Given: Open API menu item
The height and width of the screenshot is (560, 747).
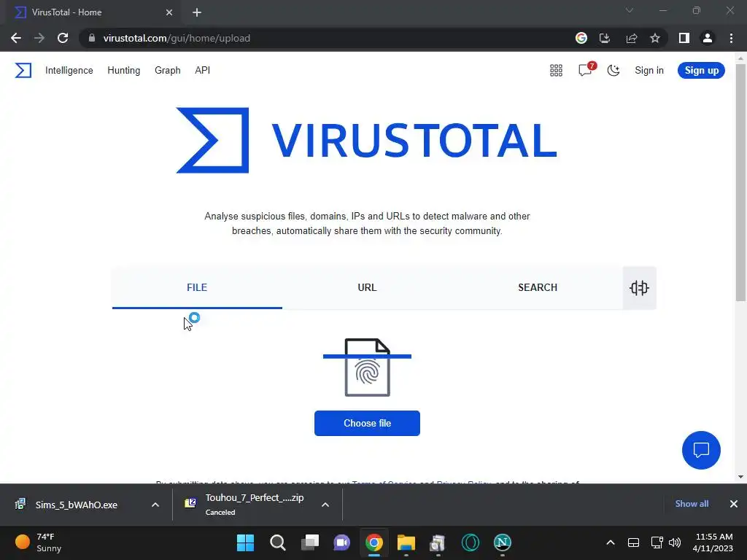Looking at the screenshot, I should (x=203, y=71).
